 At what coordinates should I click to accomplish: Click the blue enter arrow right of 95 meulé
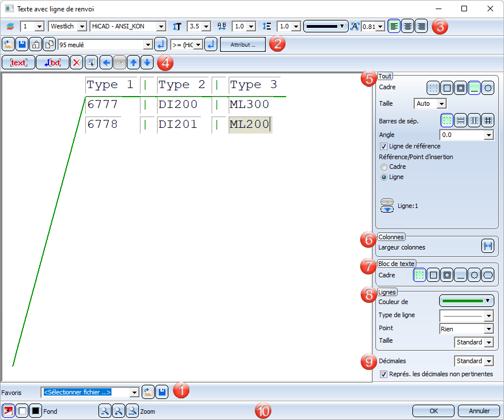click(x=161, y=44)
